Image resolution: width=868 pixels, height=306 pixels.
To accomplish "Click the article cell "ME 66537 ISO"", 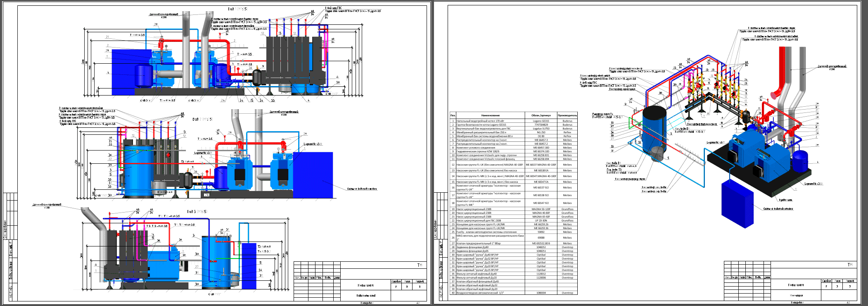I will [541, 188].
